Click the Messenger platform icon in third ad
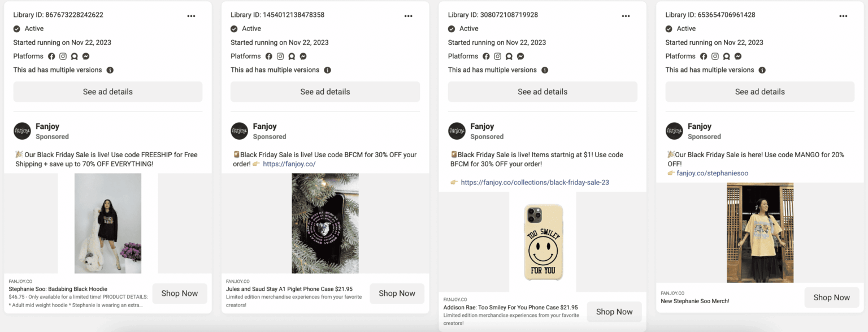This screenshot has height=332, width=868. pyautogui.click(x=520, y=57)
